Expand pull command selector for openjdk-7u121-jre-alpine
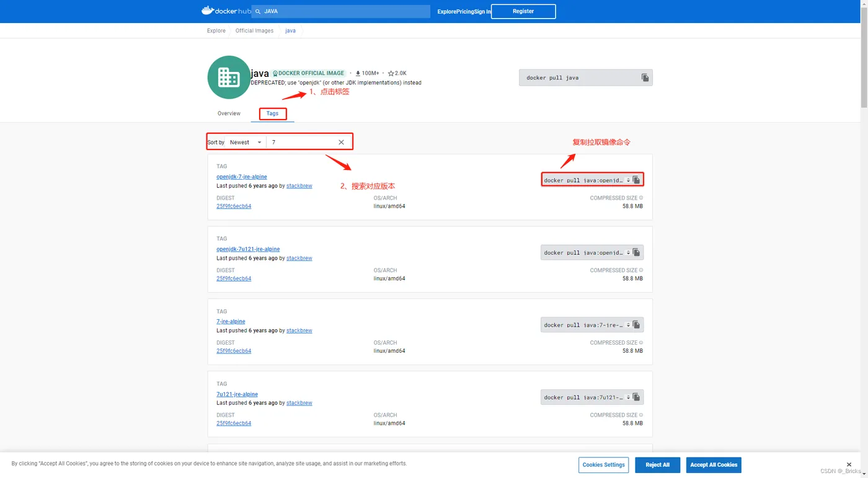 628,253
